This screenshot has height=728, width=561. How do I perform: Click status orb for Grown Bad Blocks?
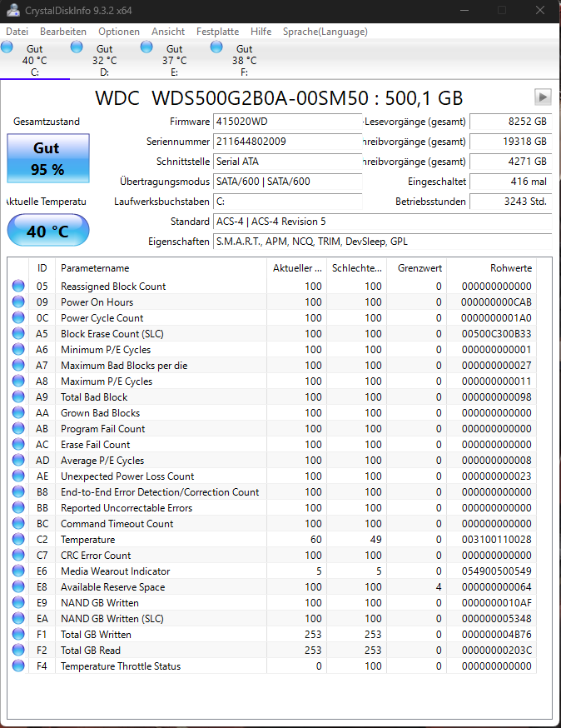18,412
